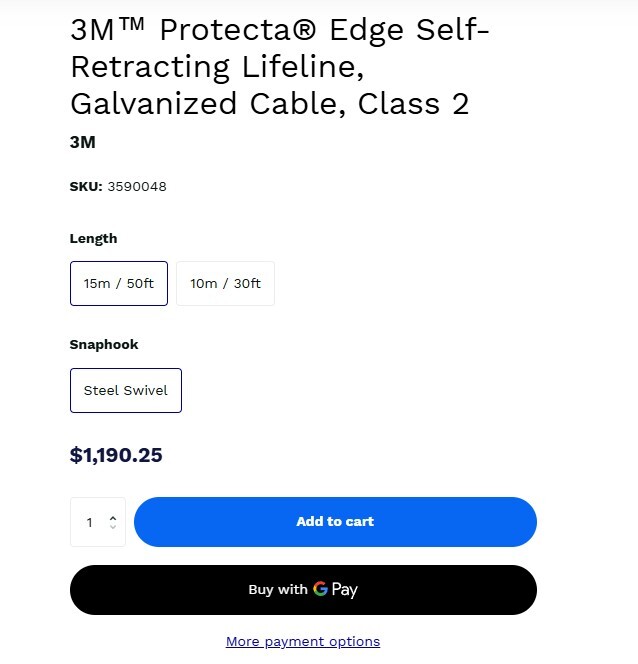Viewport: 638px width, 664px height.
Task: Select the 15m / 50ft length option
Action: click(x=119, y=283)
